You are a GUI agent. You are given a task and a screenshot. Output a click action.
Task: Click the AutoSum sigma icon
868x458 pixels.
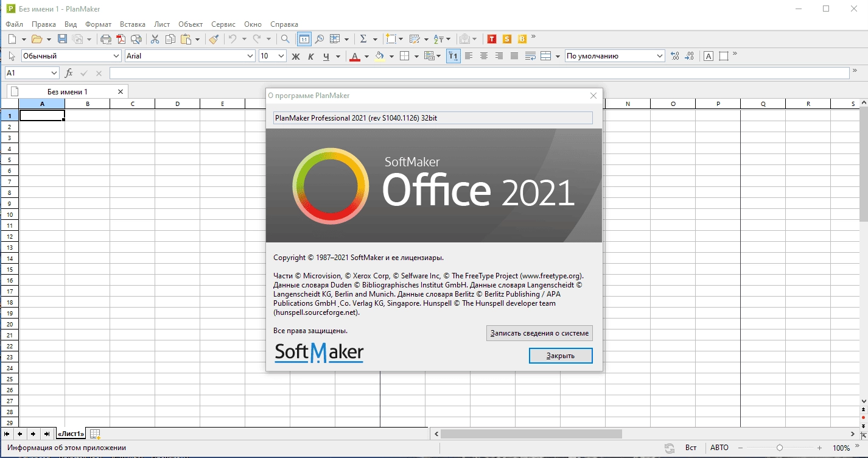tap(363, 39)
